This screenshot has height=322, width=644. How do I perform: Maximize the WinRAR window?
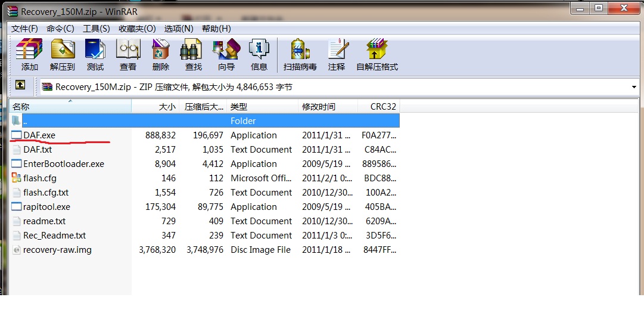coord(599,7)
